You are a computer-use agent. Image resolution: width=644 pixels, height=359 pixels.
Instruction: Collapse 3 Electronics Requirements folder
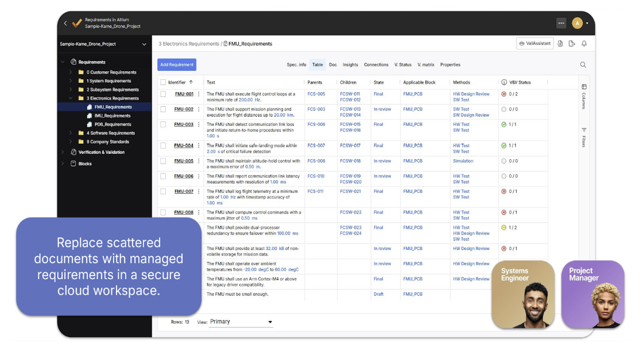click(71, 98)
